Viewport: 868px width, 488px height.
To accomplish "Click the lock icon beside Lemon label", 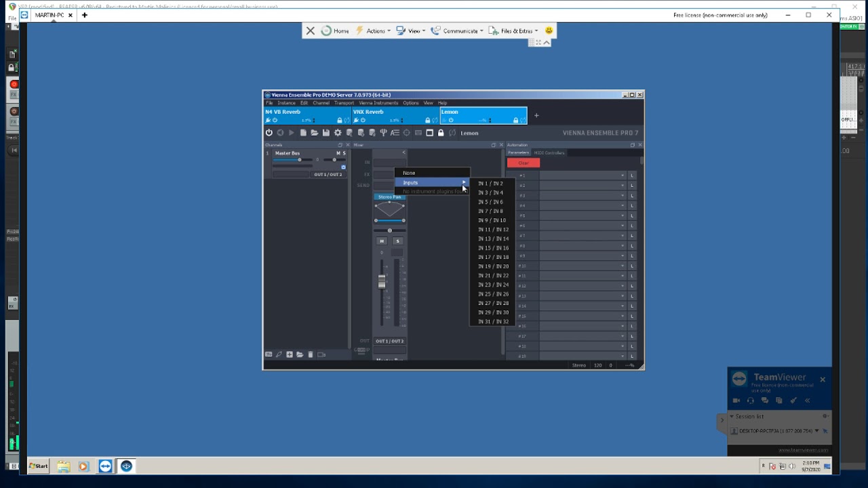I will coord(441,133).
